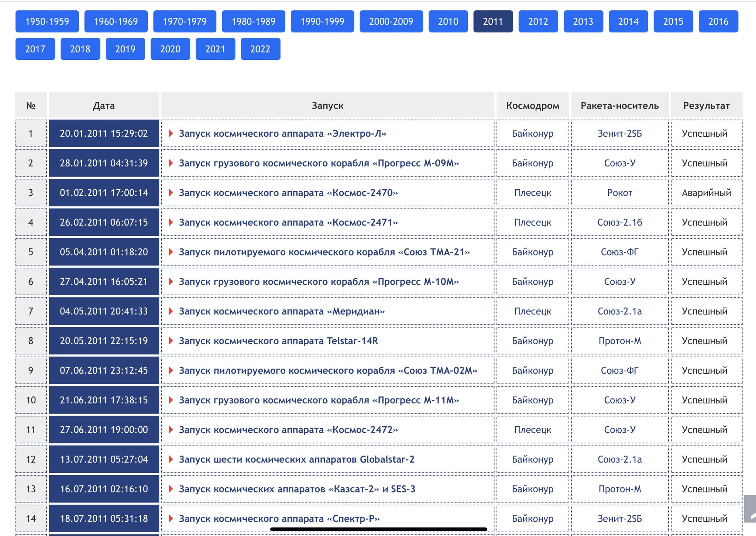Click the Дата column header
The image size is (756, 536).
coord(104,106)
